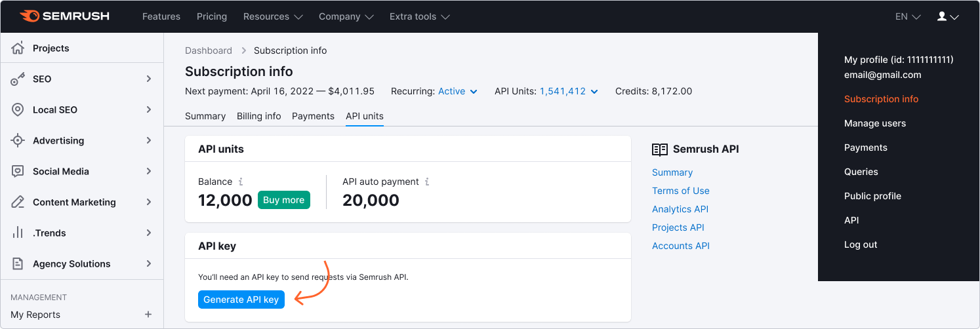This screenshot has height=329, width=980.
Task: Click the Projects home icon
Action: point(18,48)
